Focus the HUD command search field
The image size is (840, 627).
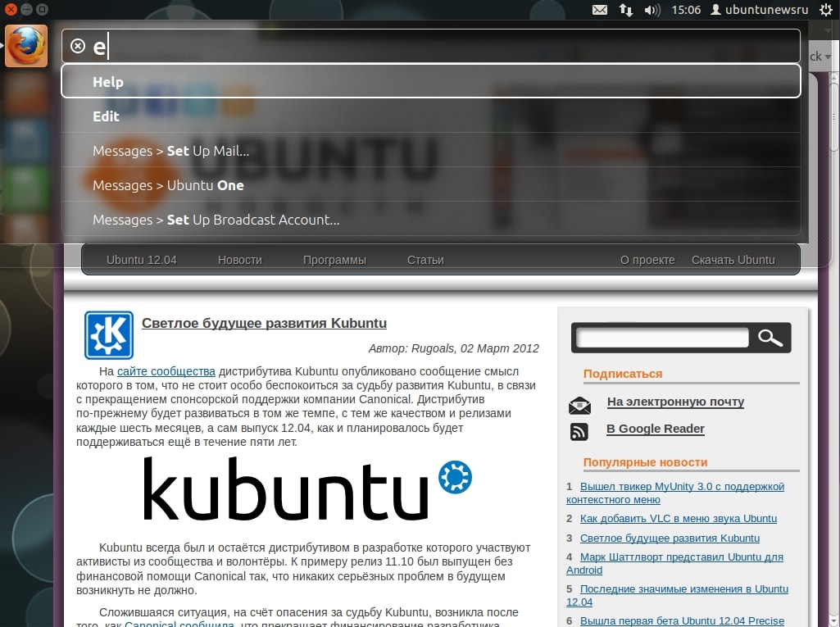431,46
